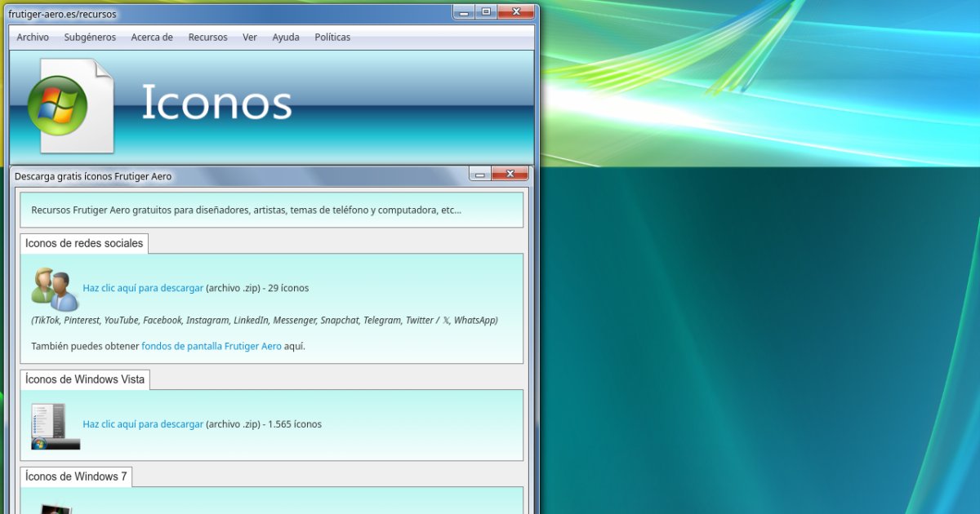Click the two-users social networks icon
The height and width of the screenshot is (514, 980).
pyautogui.click(x=55, y=289)
